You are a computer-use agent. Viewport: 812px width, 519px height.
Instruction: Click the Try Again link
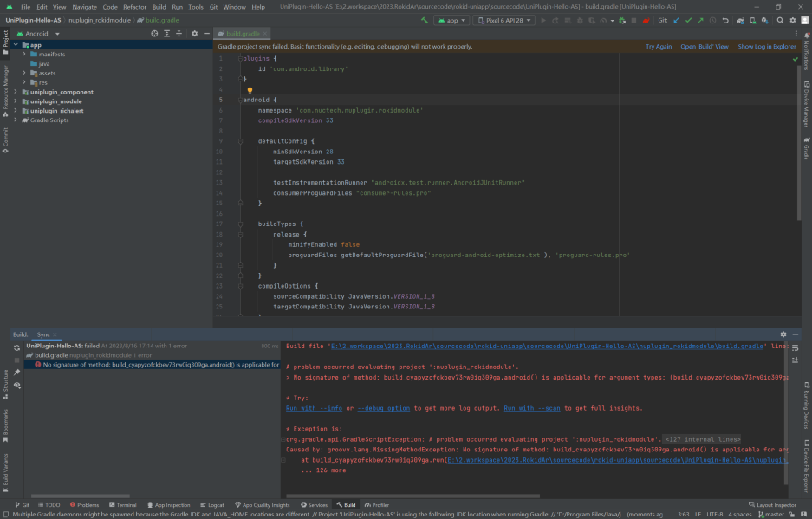pyautogui.click(x=659, y=47)
